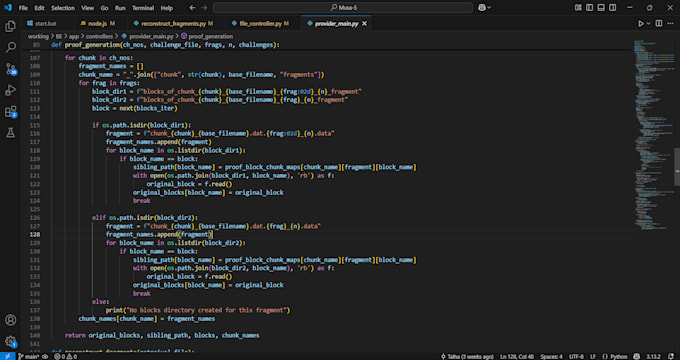Image resolution: width=680 pixels, height=360 pixels.
Task: Split the editor right
Action: (659, 23)
